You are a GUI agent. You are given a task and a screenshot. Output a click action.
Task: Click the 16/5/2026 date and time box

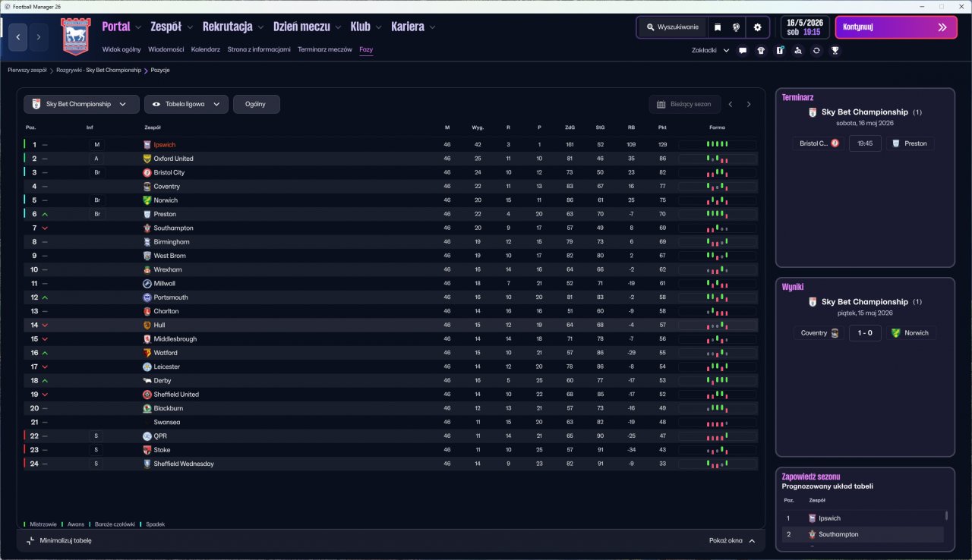tap(805, 27)
